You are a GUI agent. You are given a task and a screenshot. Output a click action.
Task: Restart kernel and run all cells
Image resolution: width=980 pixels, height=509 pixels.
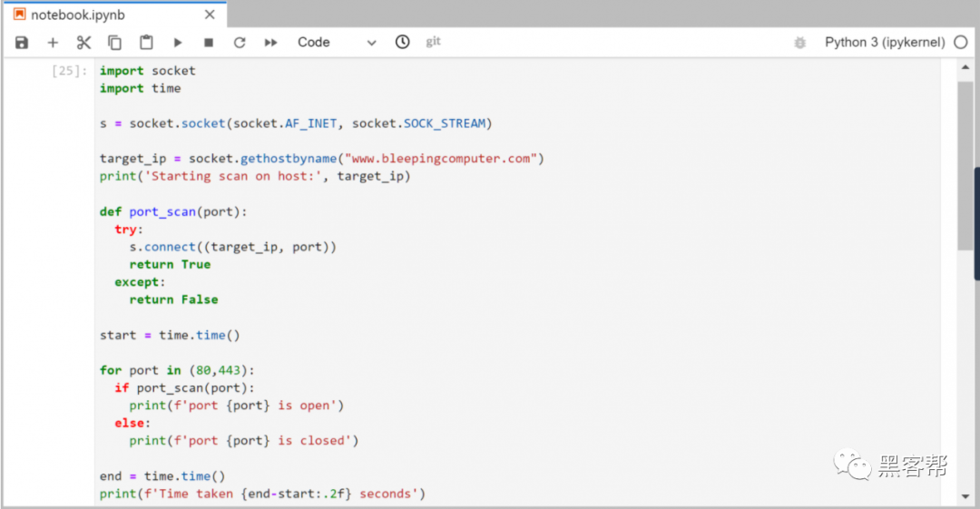270,43
